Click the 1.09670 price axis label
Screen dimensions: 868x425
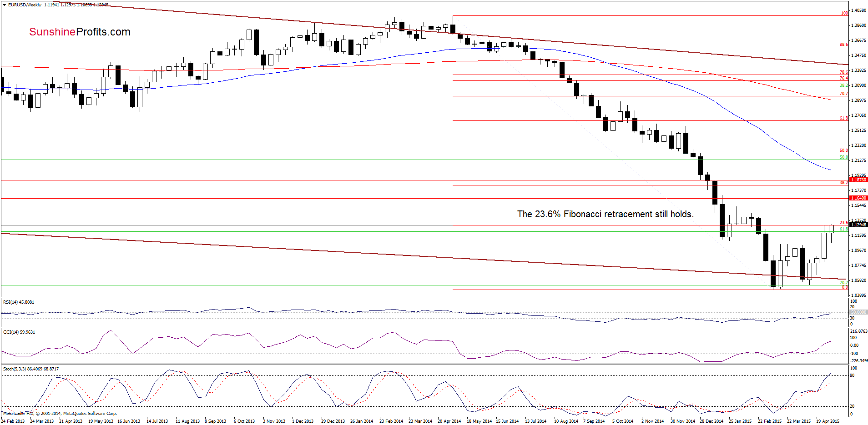858,250
